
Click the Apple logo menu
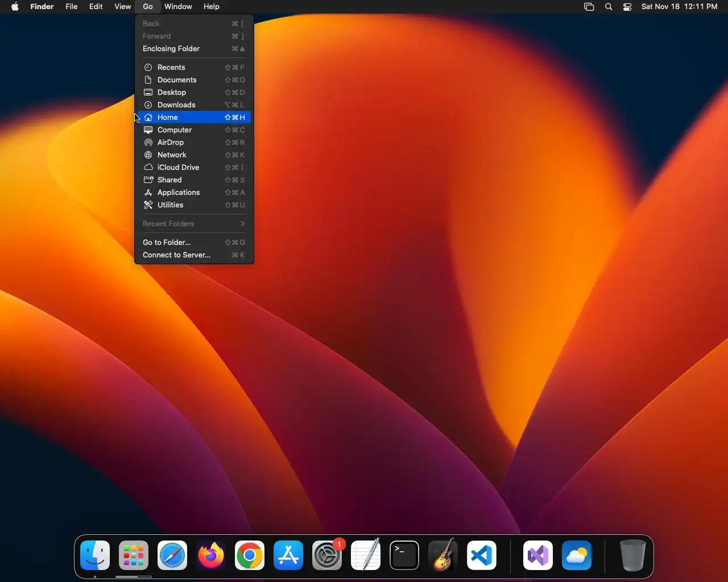pos(15,7)
